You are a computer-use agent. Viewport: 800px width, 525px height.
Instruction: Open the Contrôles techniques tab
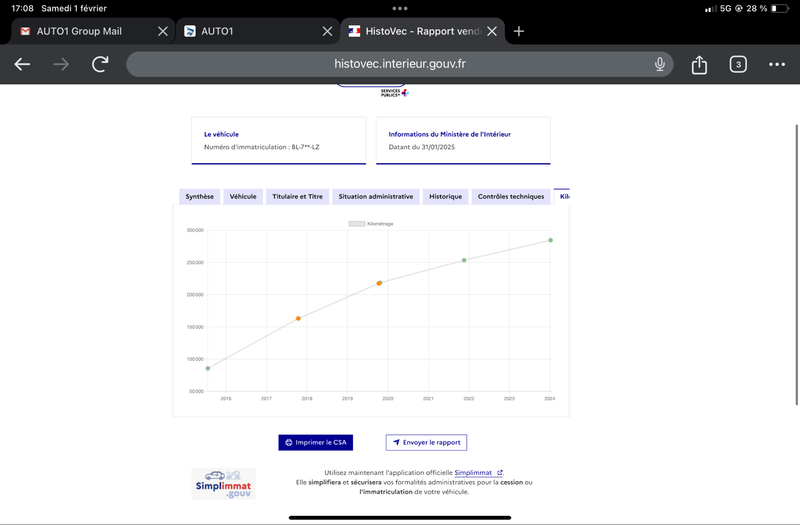coord(511,196)
